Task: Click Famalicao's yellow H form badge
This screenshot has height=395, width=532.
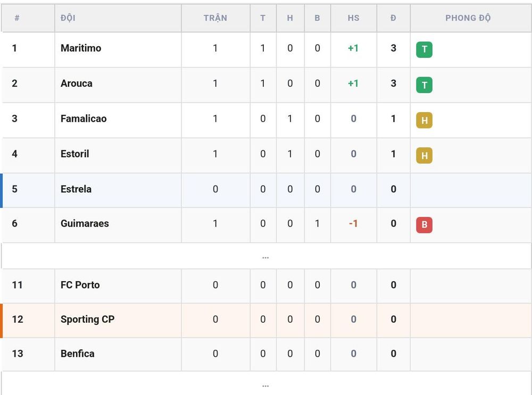Action: tap(424, 120)
